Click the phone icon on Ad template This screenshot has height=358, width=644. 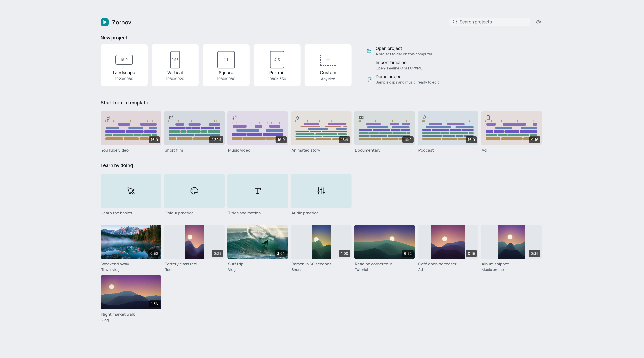tap(488, 117)
